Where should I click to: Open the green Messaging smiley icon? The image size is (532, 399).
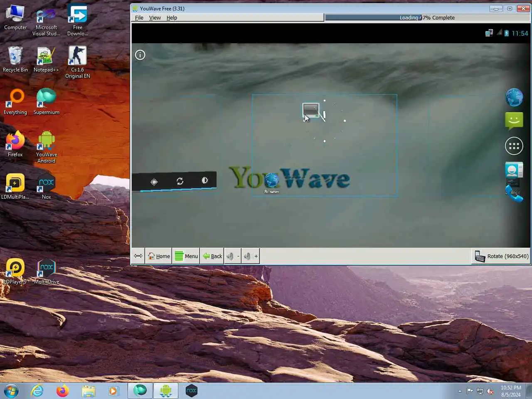(514, 121)
